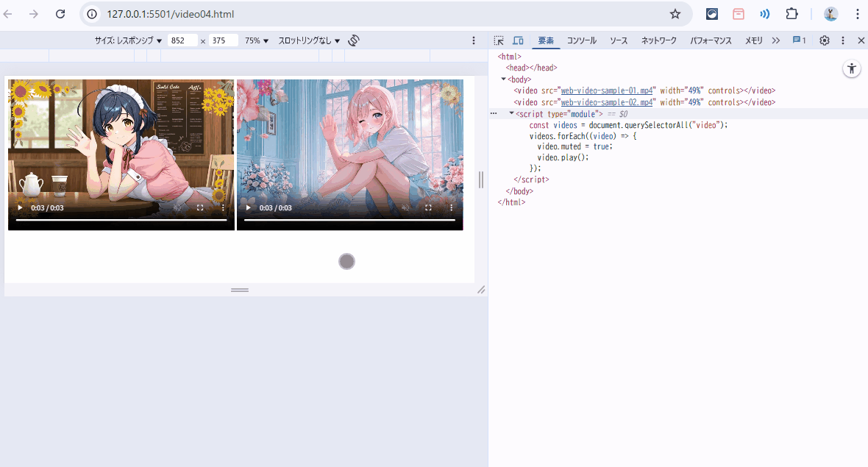This screenshot has height=467, width=868.
Task: Open DevTools settings gear
Action: click(825, 41)
